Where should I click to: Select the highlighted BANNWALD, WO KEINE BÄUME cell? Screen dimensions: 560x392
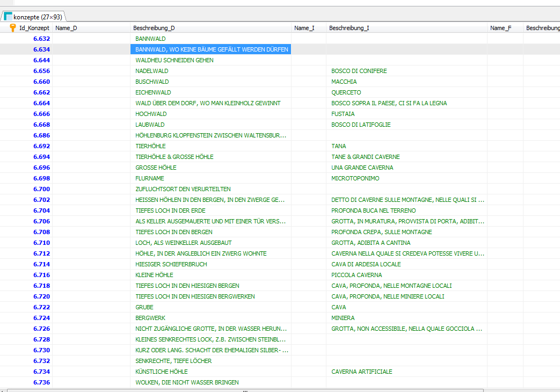tap(212, 49)
